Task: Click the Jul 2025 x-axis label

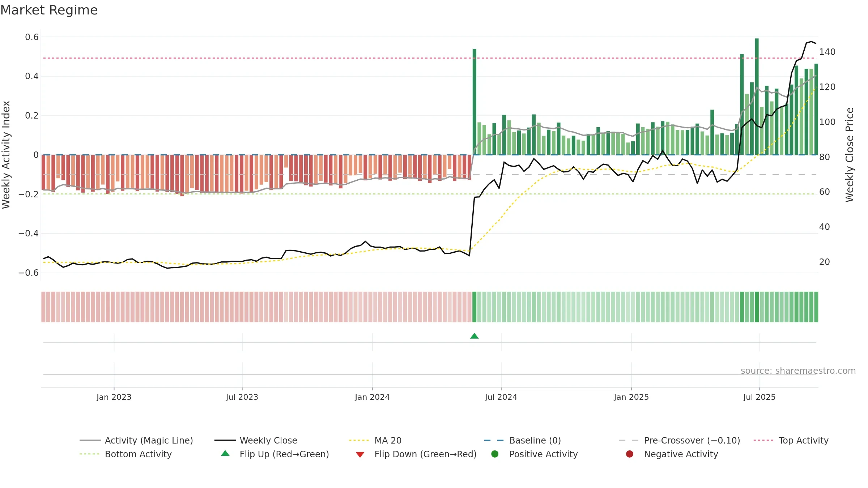Action: tap(759, 397)
